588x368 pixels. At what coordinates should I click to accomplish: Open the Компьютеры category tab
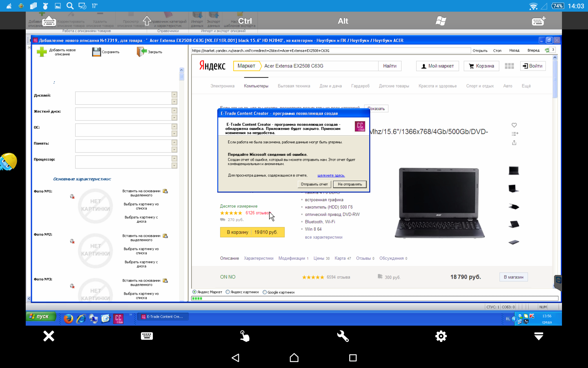(x=256, y=86)
